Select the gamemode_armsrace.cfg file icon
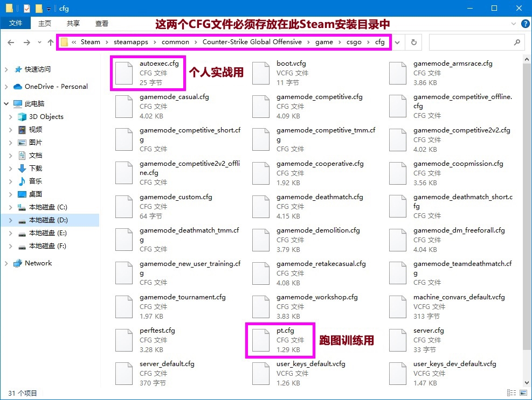532x400 pixels. pos(398,73)
